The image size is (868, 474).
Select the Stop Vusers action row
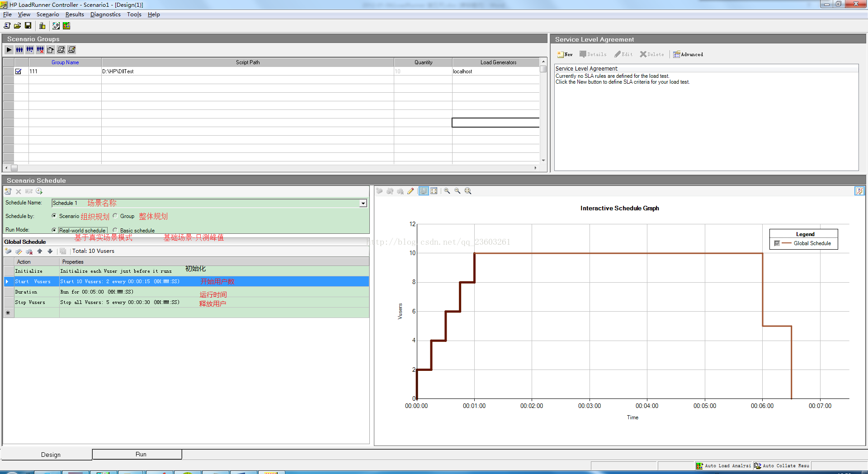[186, 302]
